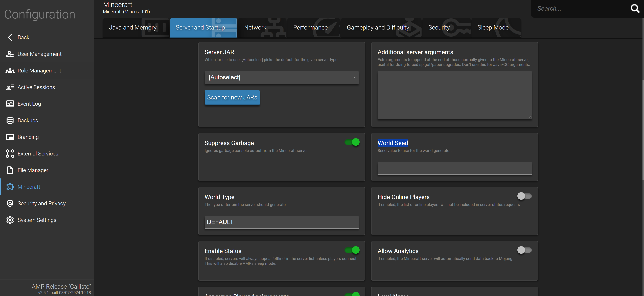This screenshot has width=644, height=296.
Task: Click the Event Log chart icon
Action: [10, 104]
